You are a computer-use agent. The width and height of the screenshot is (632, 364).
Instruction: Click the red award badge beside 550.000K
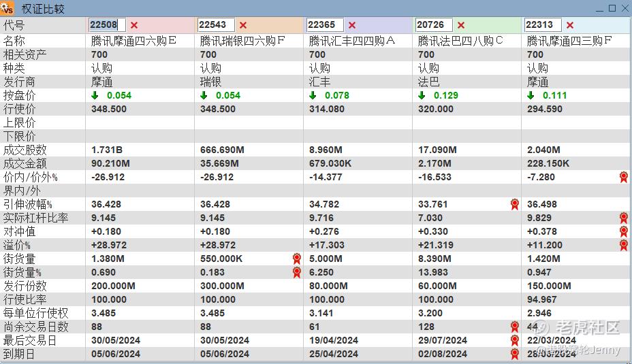pyautogui.click(x=297, y=259)
